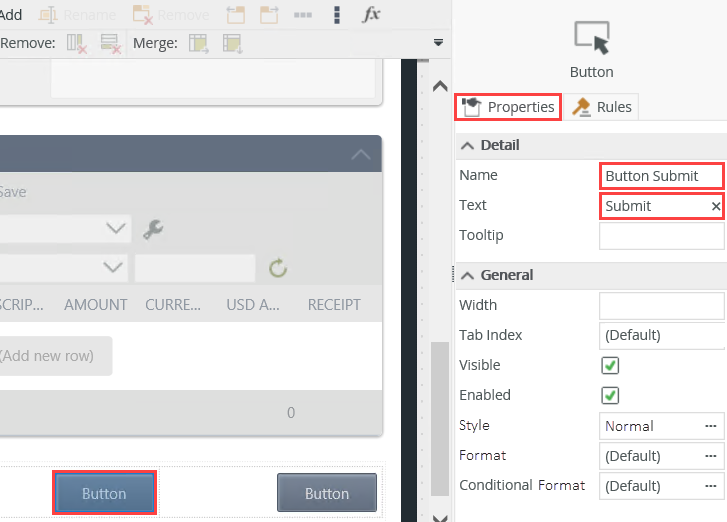Click the remove row icon

pyautogui.click(x=111, y=44)
